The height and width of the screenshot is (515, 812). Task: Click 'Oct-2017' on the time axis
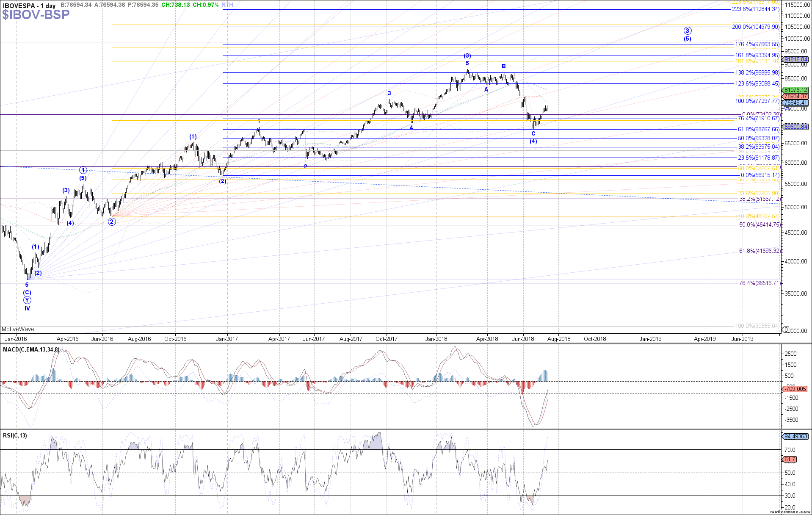click(x=387, y=339)
